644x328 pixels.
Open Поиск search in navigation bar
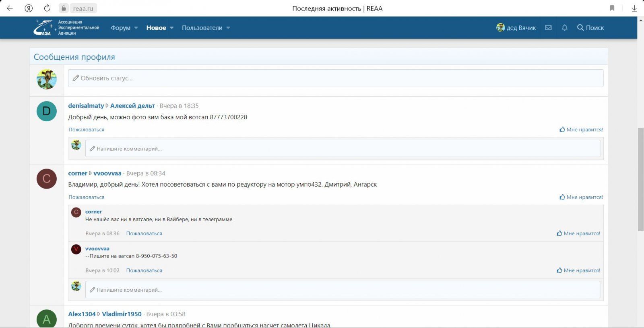point(590,27)
